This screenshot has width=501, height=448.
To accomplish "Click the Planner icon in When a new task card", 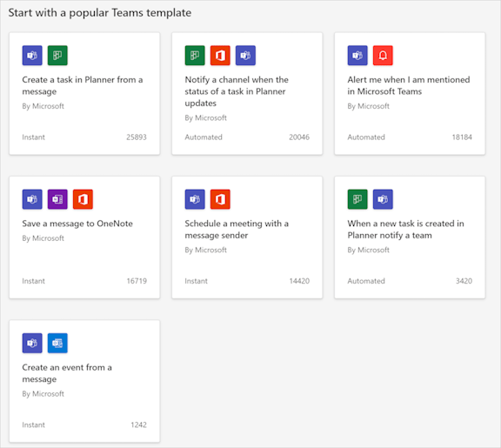I will pyautogui.click(x=357, y=199).
